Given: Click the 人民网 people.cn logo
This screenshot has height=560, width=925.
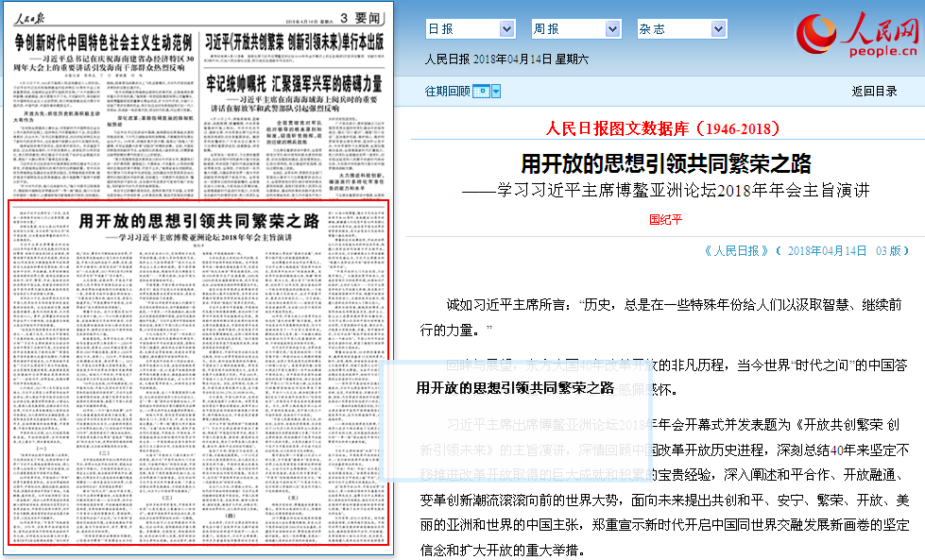Looking at the screenshot, I should click(x=858, y=34).
